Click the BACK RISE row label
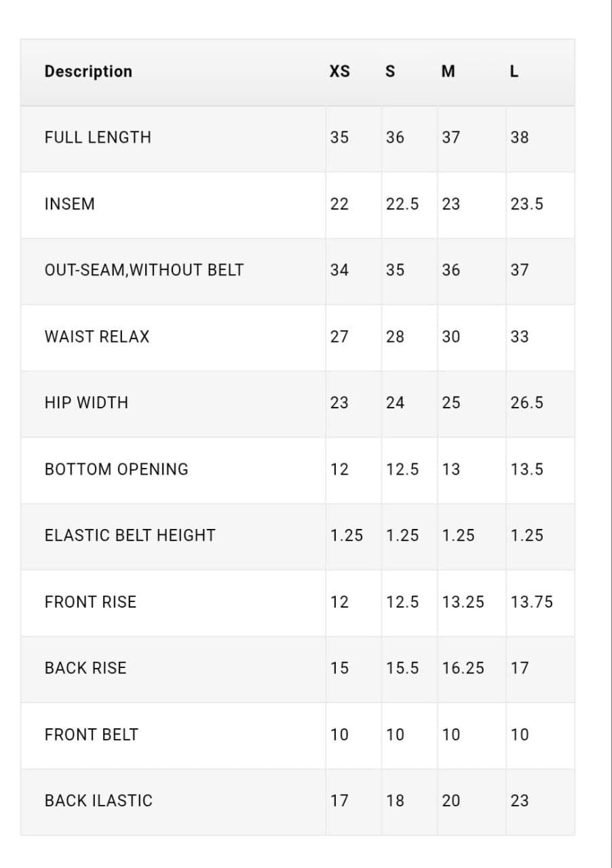Screen dimensions: 612x868 [x=85, y=668]
